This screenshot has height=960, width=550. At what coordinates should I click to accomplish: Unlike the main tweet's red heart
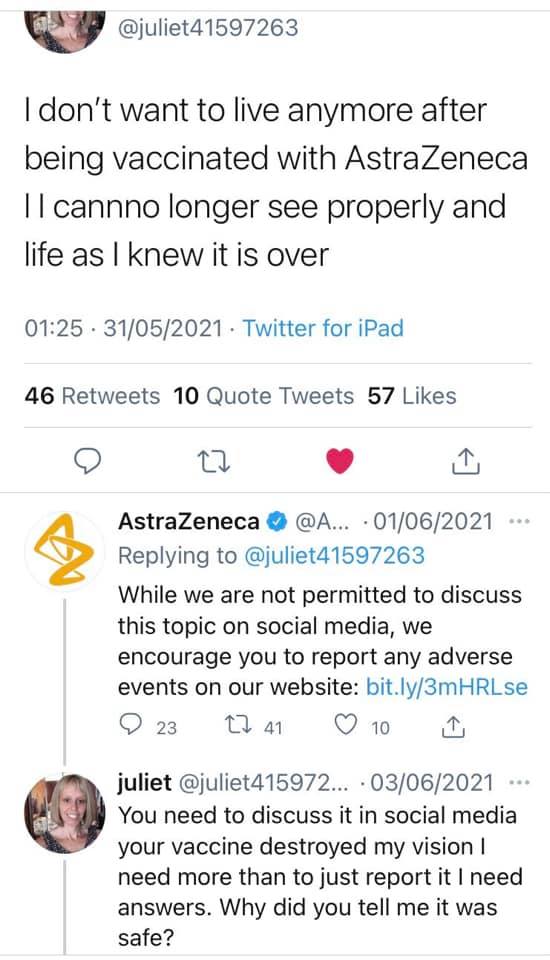(x=340, y=461)
